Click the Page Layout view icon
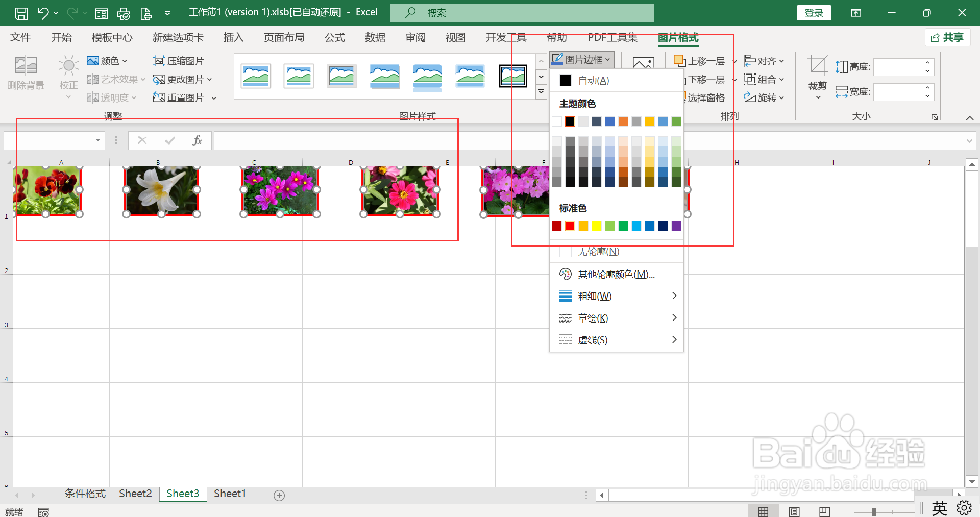Image resolution: width=980 pixels, height=517 pixels. coord(794,511)
